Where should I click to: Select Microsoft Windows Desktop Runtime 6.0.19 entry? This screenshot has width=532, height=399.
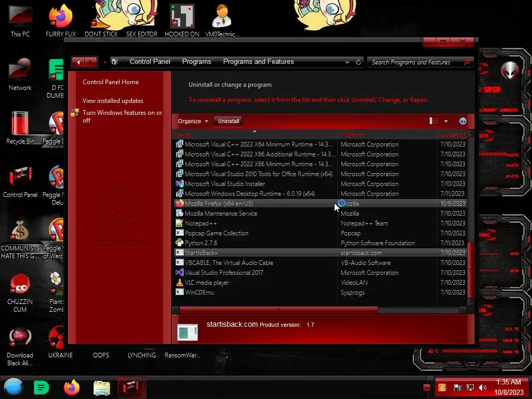tap(320, 194)
